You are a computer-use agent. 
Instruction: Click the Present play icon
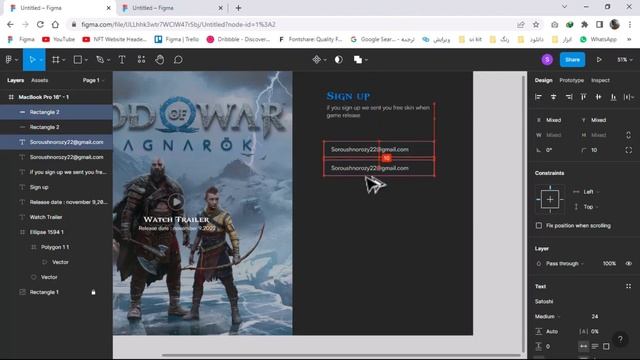(x=599, y=60)
